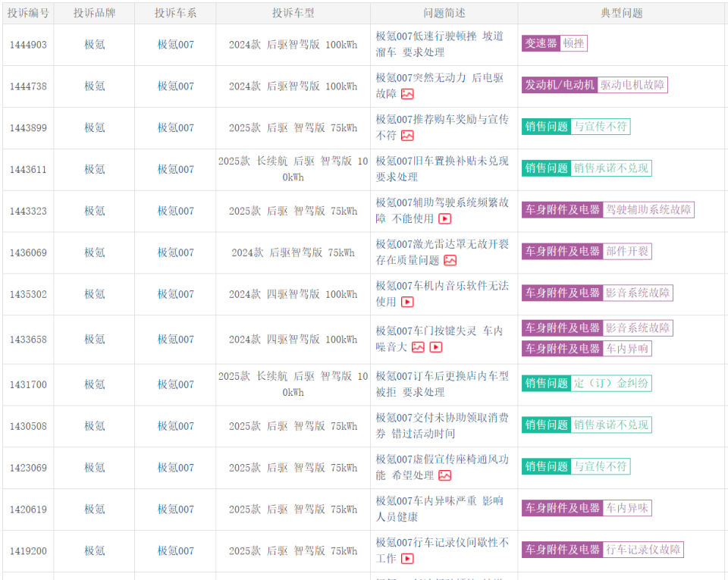Viewport: 728px width, 580px height.
Task: Click complaint number 1420619
Action: 28,509
